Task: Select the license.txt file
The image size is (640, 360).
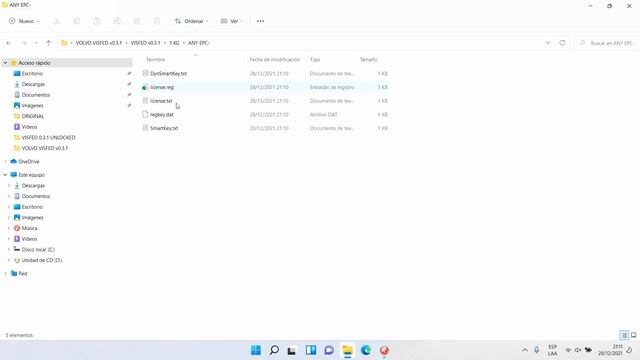Action: pos(161,101)
